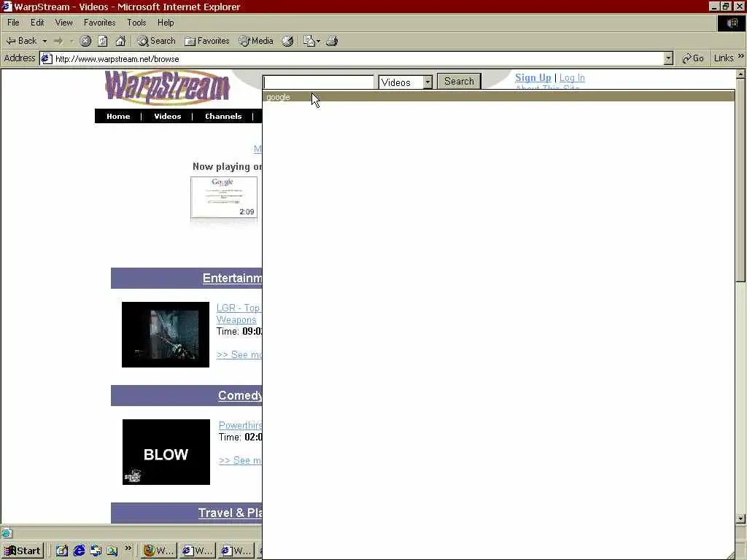This screenshot has width=747, height=560.
Task: Go to the Home nav tab
Action: (x=118, y=116)
